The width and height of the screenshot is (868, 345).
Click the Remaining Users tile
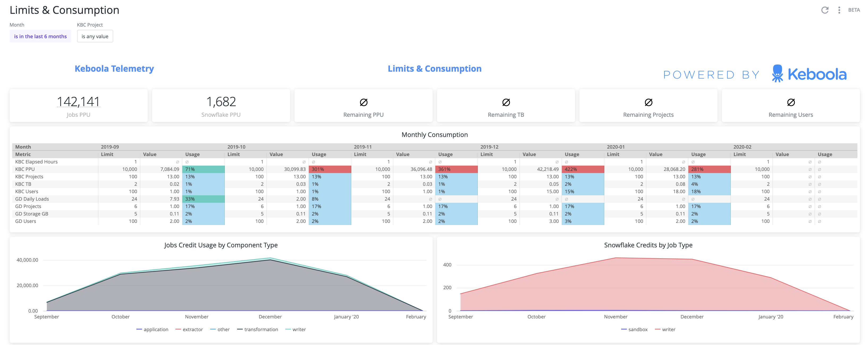(x=791, y=106)
